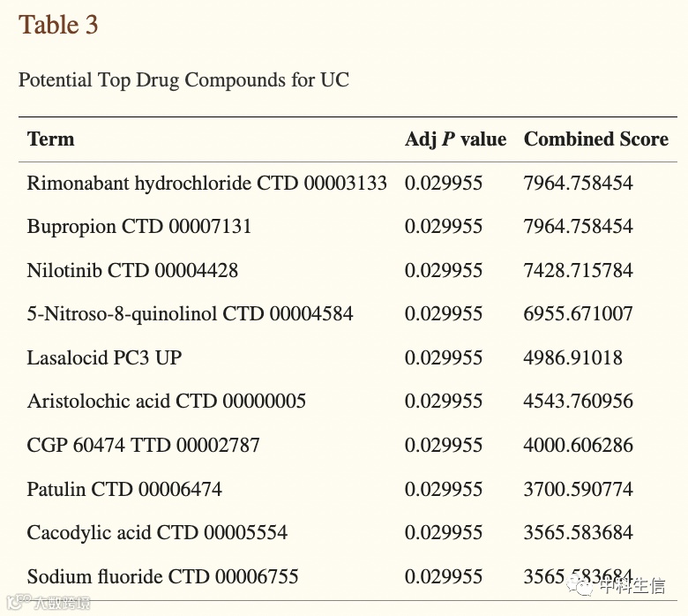The width and height of the screenshot is (688, 616).
Task: Click combined score 7428.715784
Action: click(578, 270)
